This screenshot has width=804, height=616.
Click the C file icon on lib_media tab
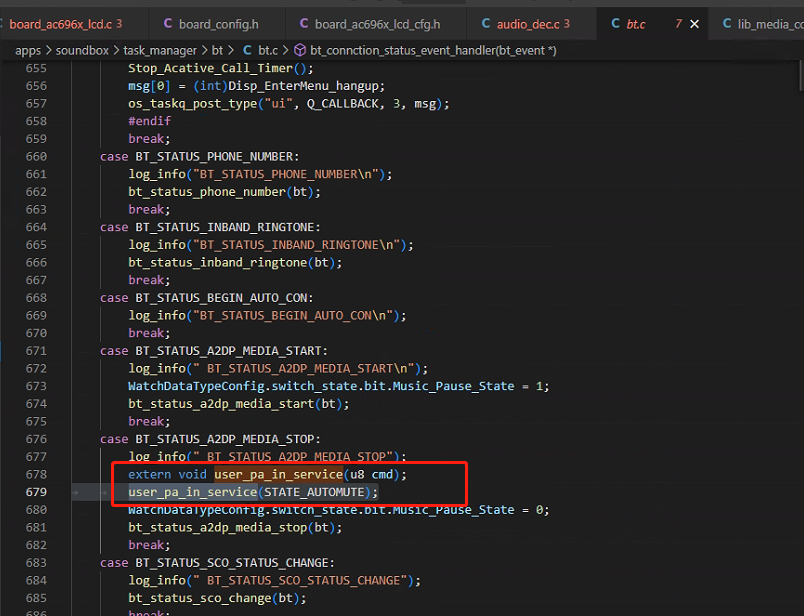(727, 24)
